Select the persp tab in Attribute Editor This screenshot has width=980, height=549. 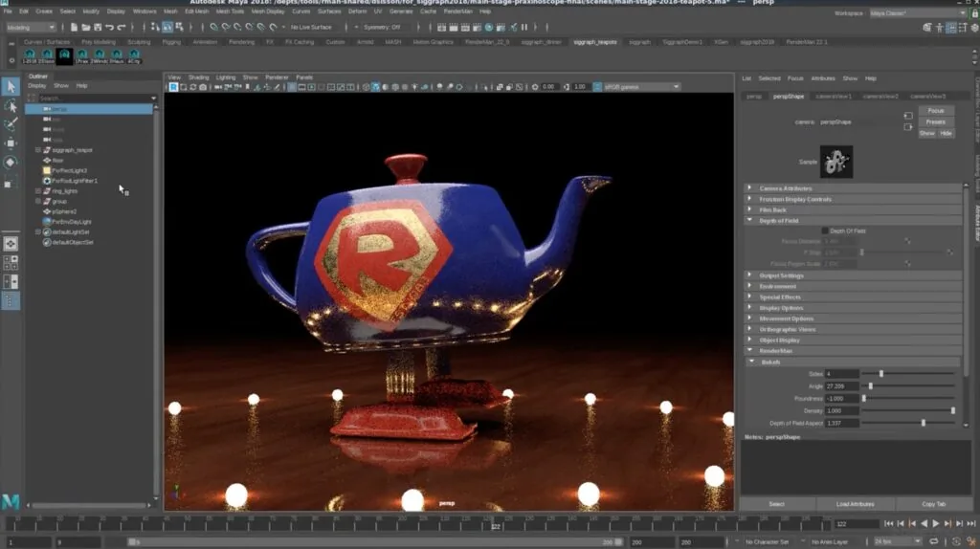tap(754, 97)
